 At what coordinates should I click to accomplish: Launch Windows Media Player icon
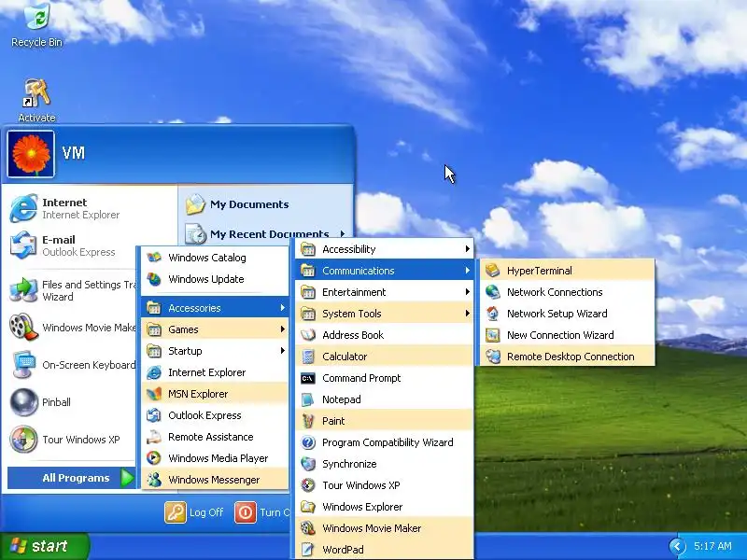153,458
